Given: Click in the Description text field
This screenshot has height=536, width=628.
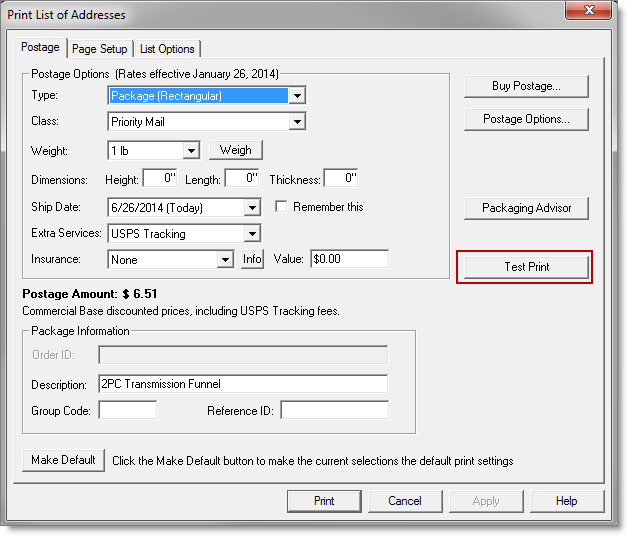Looking at the screenshot, I should 242,384.
